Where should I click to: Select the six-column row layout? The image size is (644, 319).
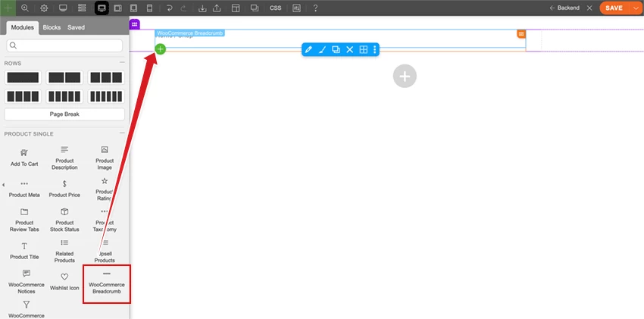(x=106, y=96)
